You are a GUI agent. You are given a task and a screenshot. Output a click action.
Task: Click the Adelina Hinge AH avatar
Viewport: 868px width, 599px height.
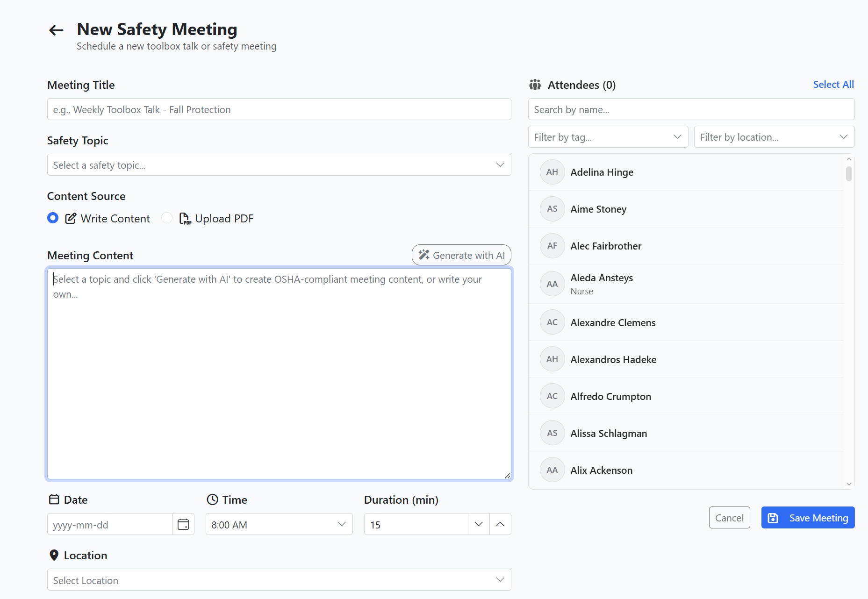[x=552, y=172]
